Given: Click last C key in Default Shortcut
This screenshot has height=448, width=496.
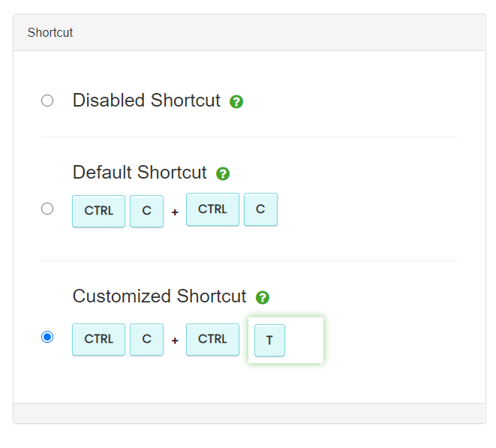Looking at the screenshot, I should 260,209.
